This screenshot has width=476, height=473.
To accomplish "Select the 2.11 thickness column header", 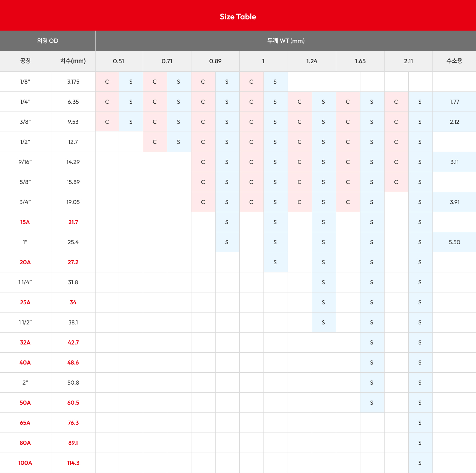I will pyautogui.click(x=408, y=61).
